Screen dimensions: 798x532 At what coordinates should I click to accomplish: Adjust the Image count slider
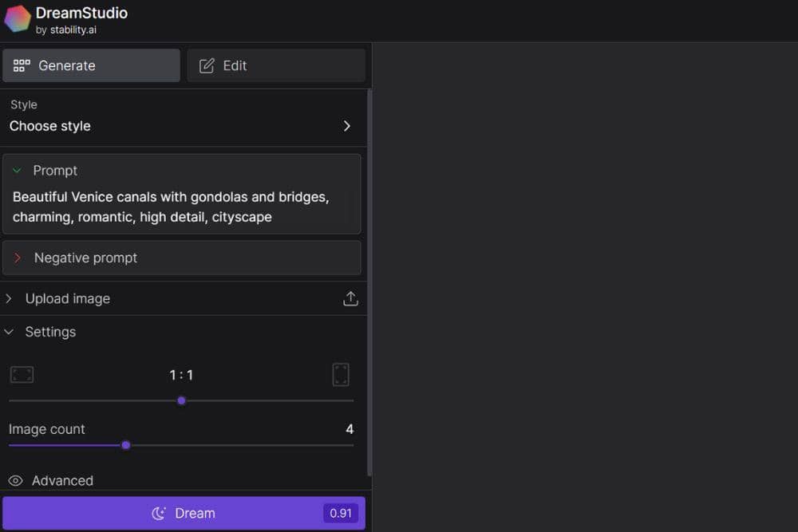pos(125,445)
